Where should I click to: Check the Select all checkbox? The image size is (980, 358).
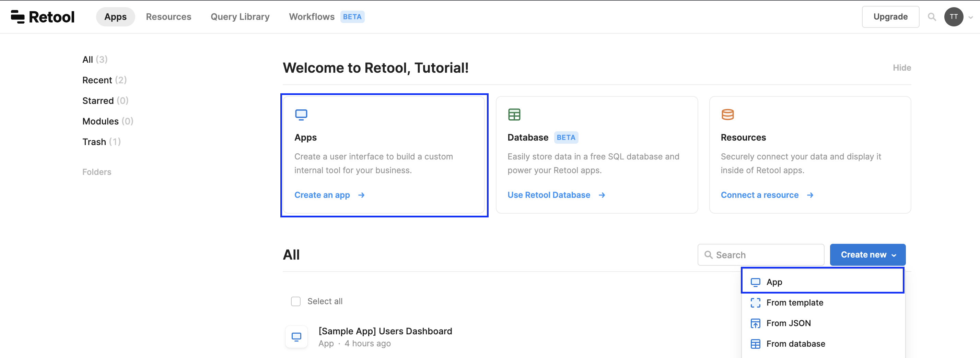(x=295, y=301)
